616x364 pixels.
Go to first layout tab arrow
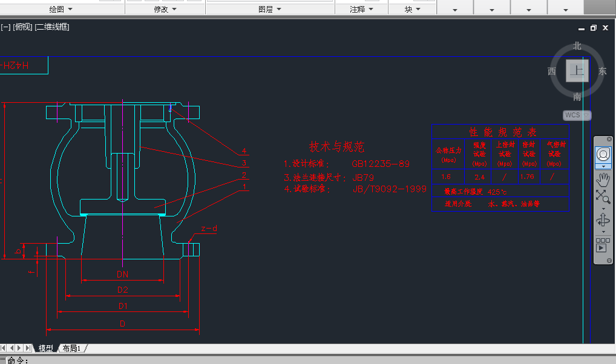4,348
